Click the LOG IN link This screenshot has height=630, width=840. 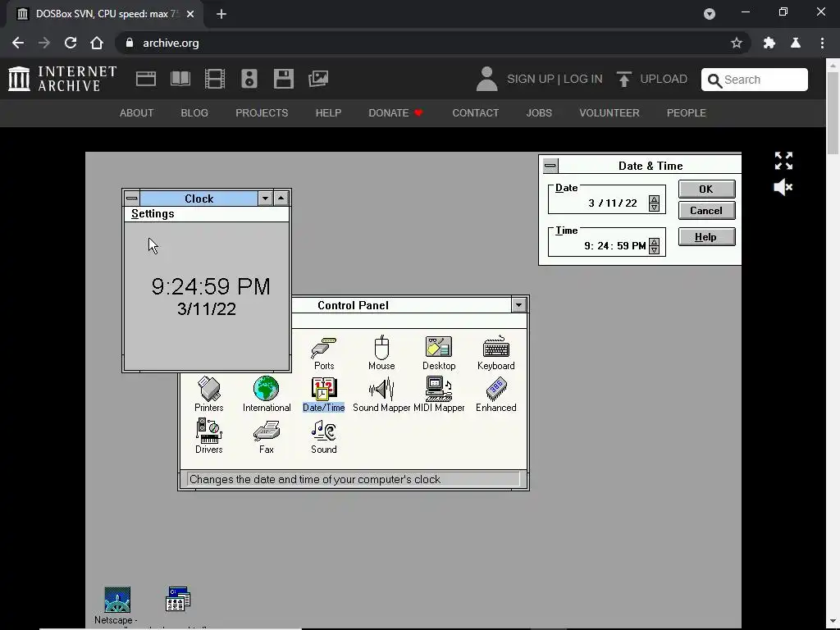point(583,79)
